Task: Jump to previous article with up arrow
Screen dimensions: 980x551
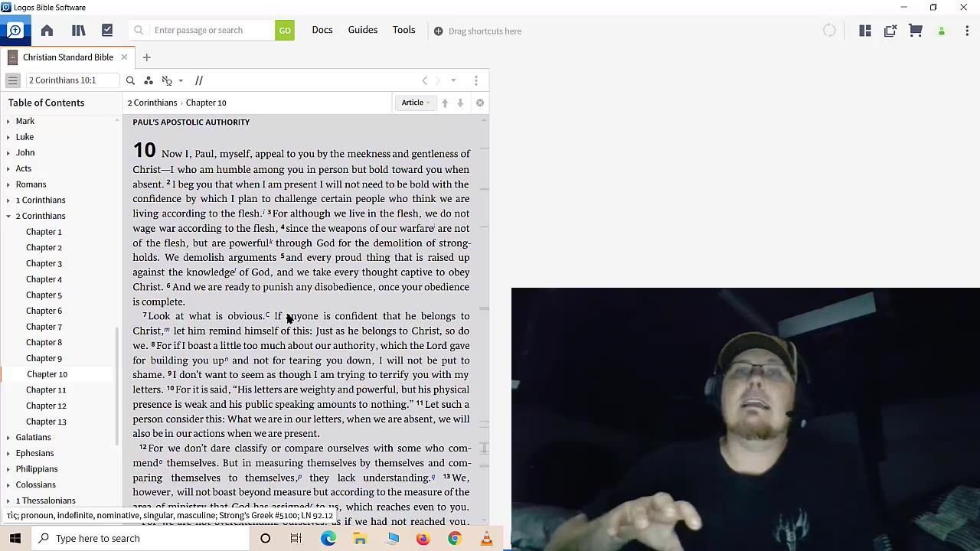Action: tap(445, 103)
